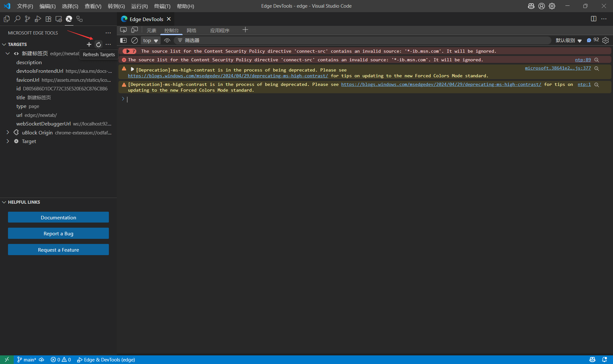
Task: Create live expression with eye icon
Action: point(167,41)
